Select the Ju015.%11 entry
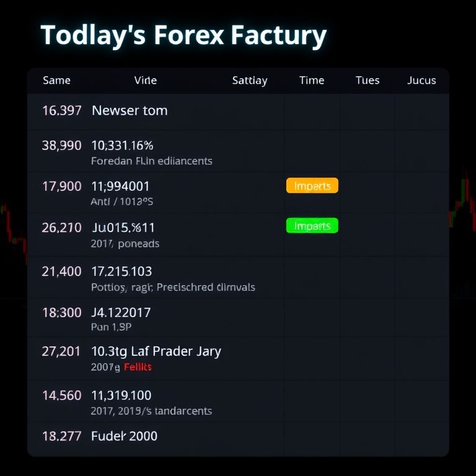Viewport: 476px width, 476px height. click(123, 227)
